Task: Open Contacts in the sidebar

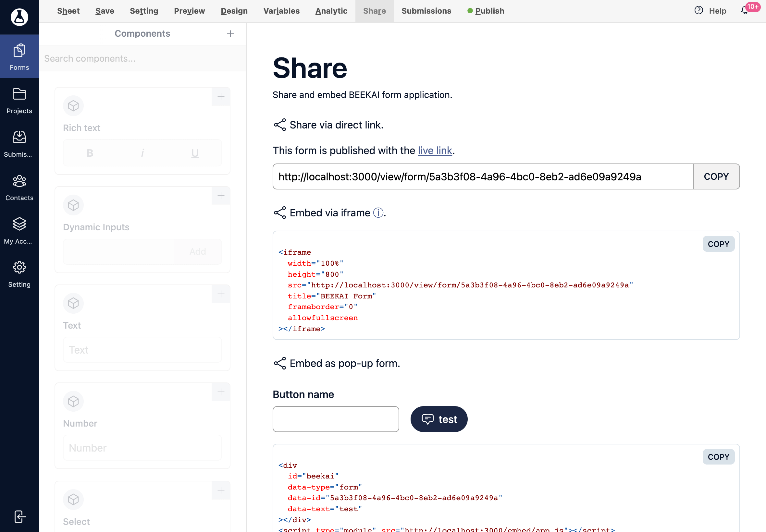Action: [19, 187]
